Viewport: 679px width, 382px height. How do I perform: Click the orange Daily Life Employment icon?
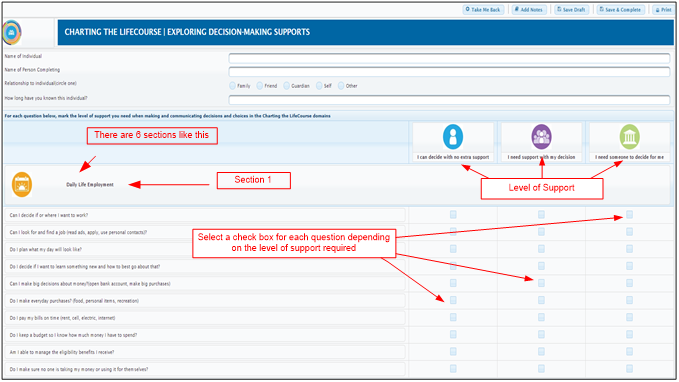pos(22,185)
